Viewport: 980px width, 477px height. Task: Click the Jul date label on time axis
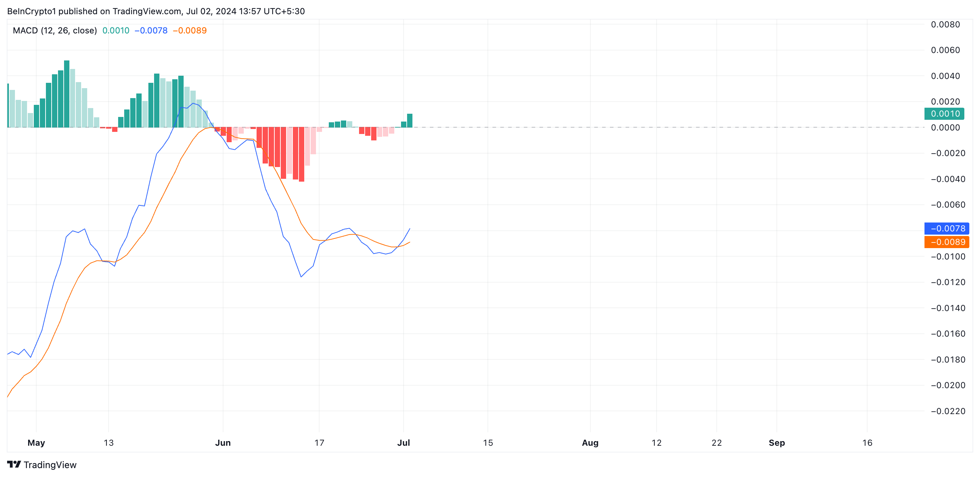(403, 443)
